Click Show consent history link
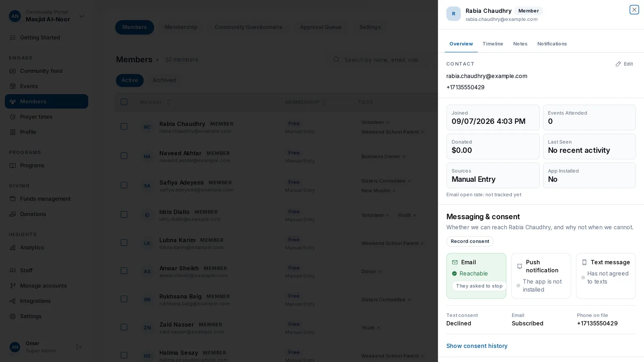 pos(477,346)
